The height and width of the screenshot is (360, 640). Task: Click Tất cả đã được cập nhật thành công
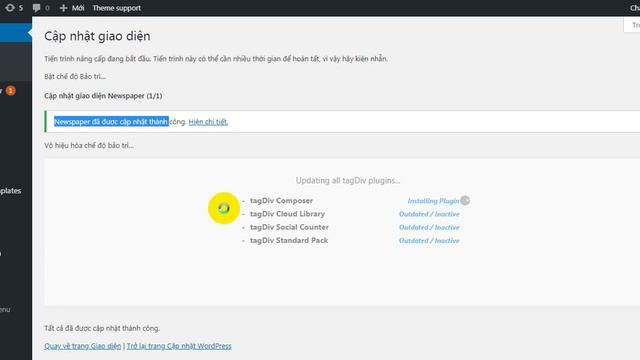(x=102, y=328)
